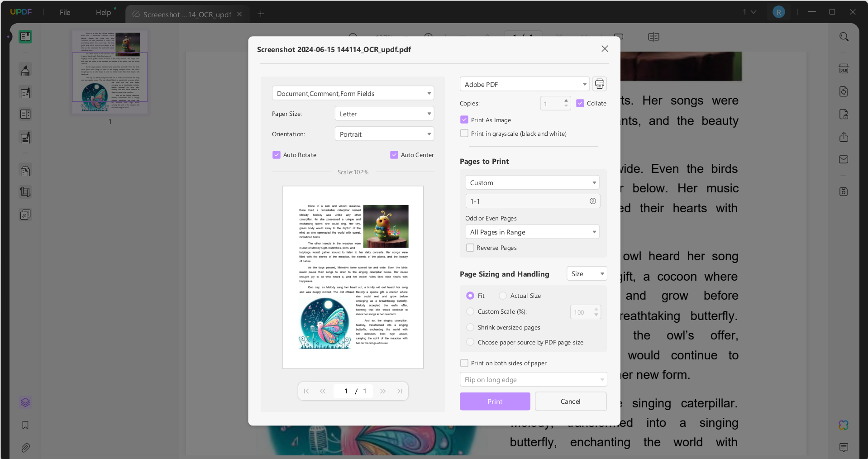This screenshot has height=459, width=868.
Task: Click the OCR tool in the right sidebar
Action: 844,68
